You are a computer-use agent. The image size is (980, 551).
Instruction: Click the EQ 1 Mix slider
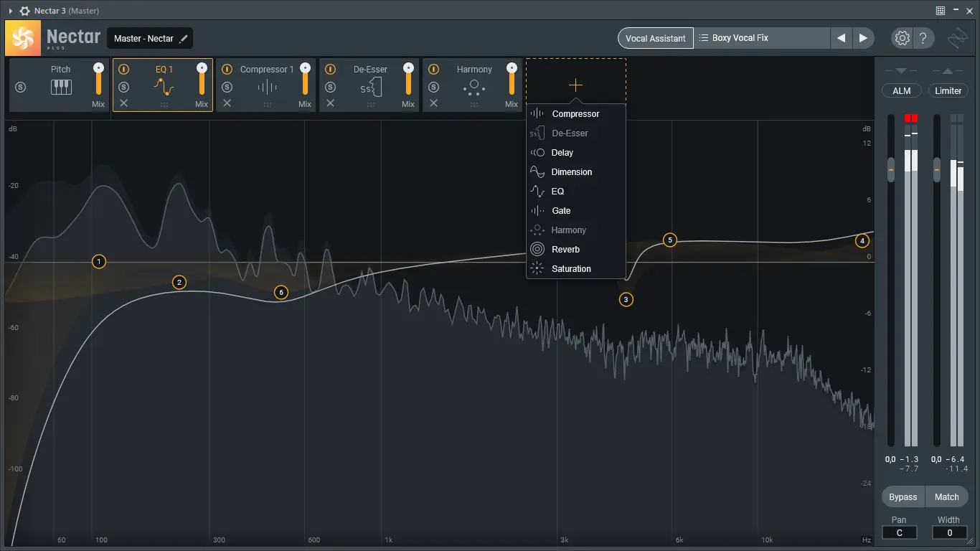pos(202,79)
